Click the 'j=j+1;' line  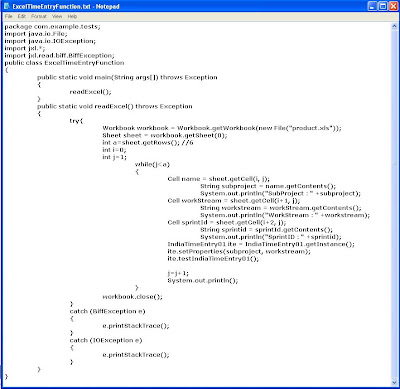[x=178, y=274]
